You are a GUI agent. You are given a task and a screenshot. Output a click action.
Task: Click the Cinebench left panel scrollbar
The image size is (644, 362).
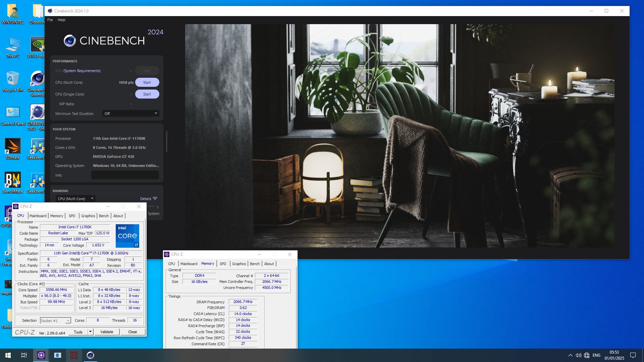tap(166, 141)
